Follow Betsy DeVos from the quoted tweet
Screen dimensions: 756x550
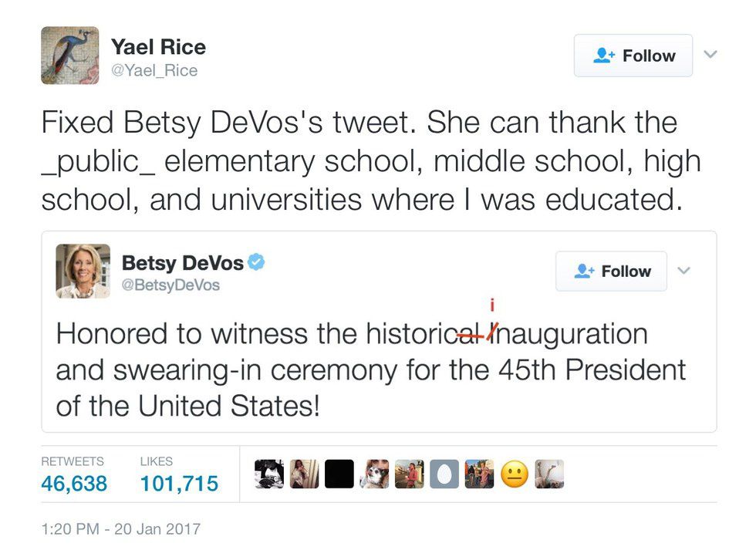[611, 271]
